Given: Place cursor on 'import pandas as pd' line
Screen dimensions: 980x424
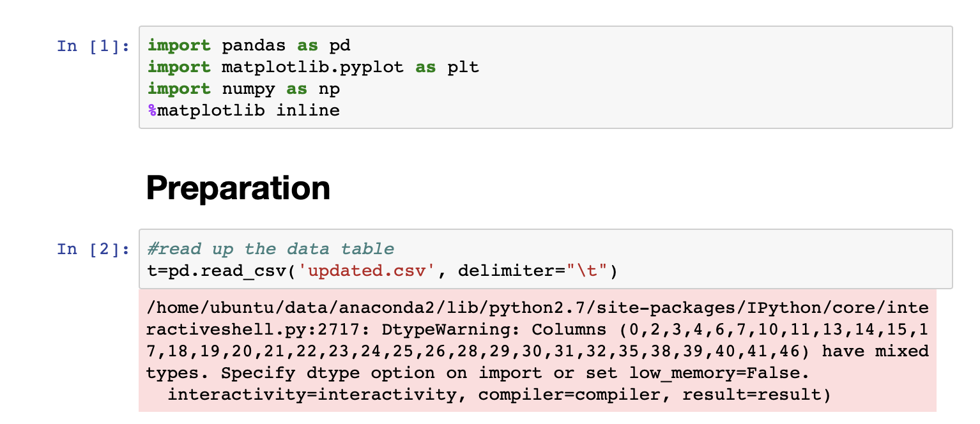Looking at the screenshot, I should click(249, 46).
